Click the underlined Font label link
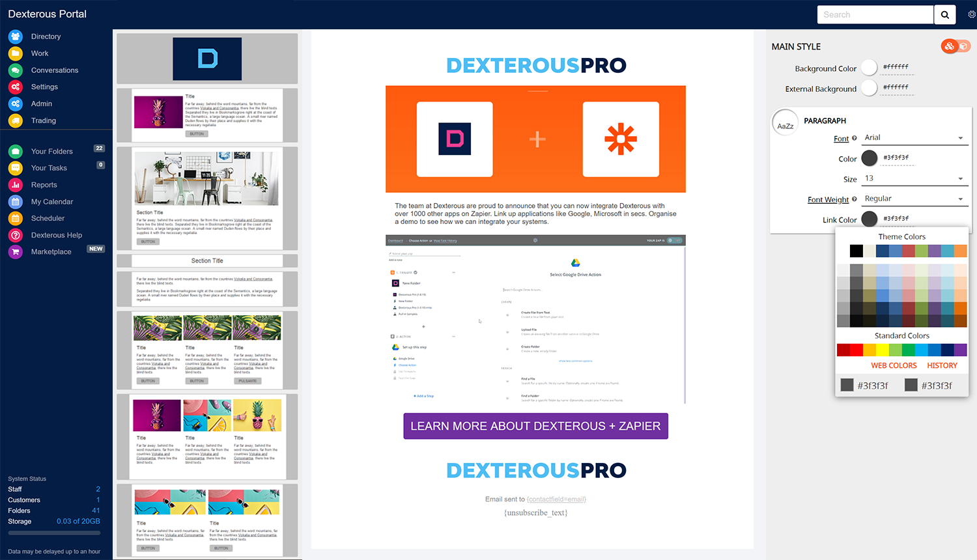 841,139
